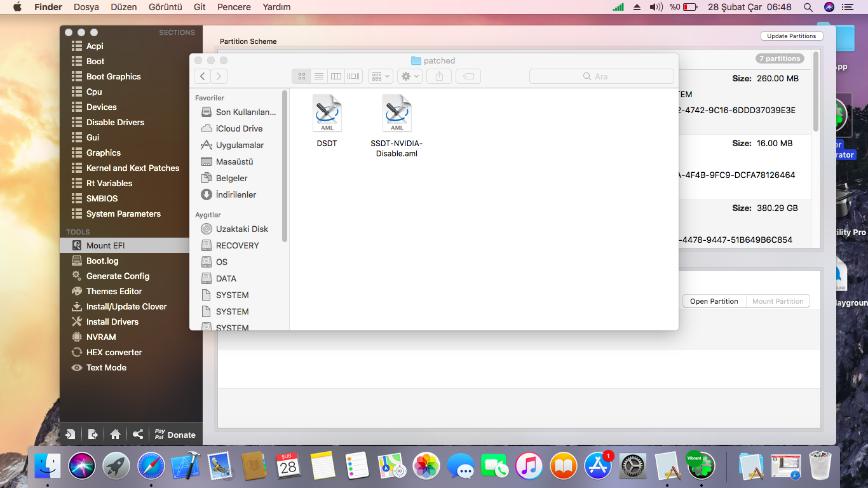Click the Finder share toolbar button
This screenshot has width=868, height=488.
pyautogui.click(x=439, y=76)
